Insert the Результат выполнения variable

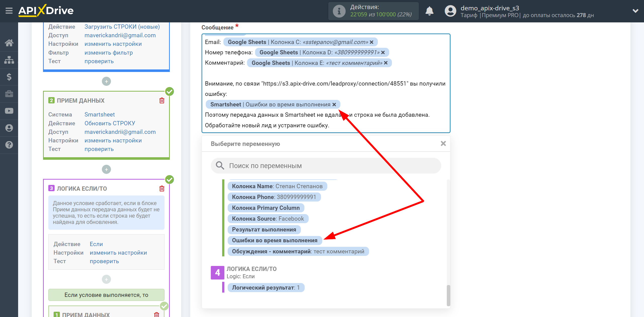click(x=264, y=229)
